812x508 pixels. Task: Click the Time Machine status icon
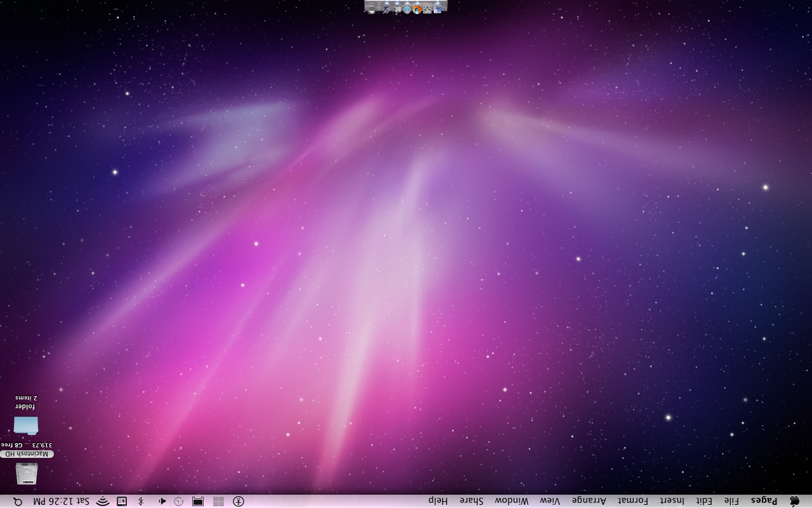[x=179, y=501]
